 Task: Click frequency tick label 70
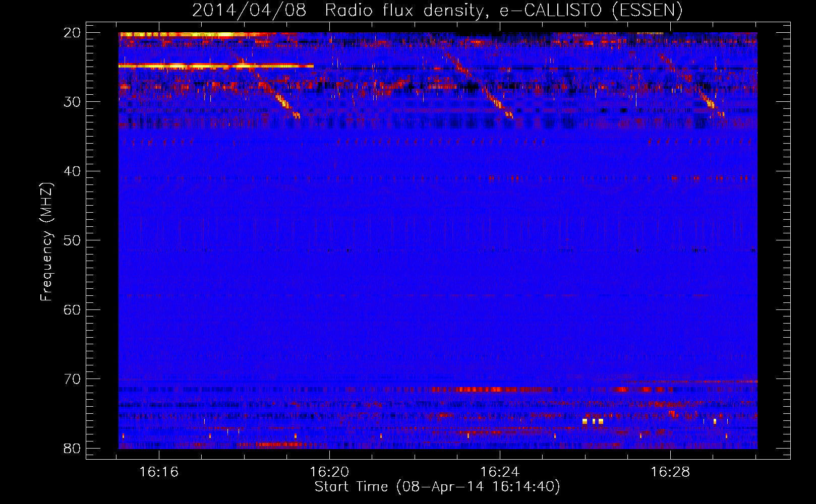coord(73,379)
